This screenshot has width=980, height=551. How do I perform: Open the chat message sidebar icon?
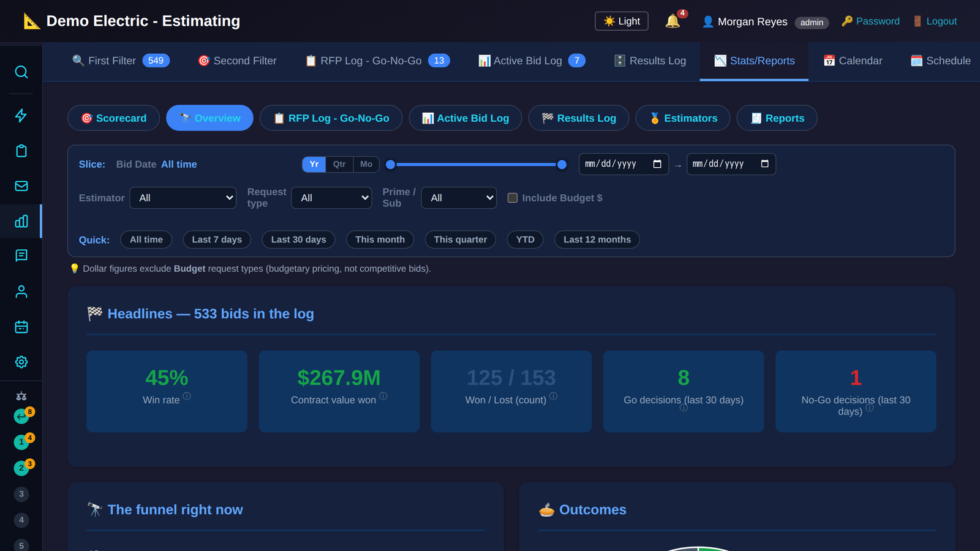tap(21, 256)
